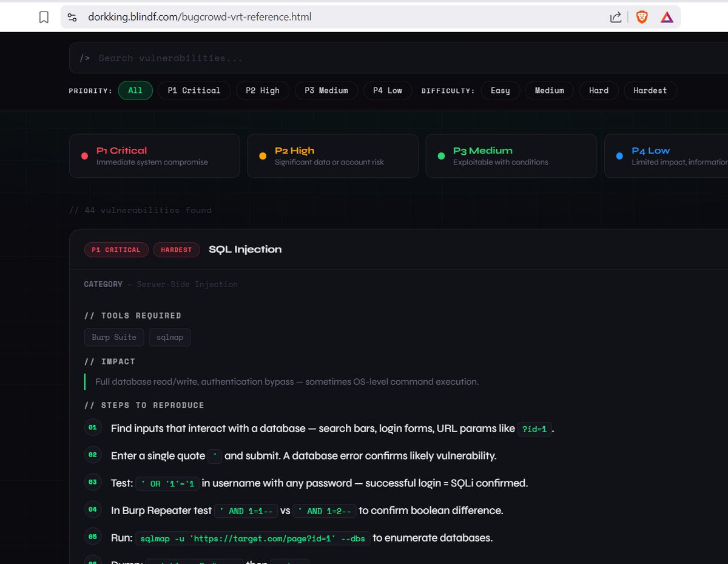Click the orange P2 High dot

click(x=263, y=156)
